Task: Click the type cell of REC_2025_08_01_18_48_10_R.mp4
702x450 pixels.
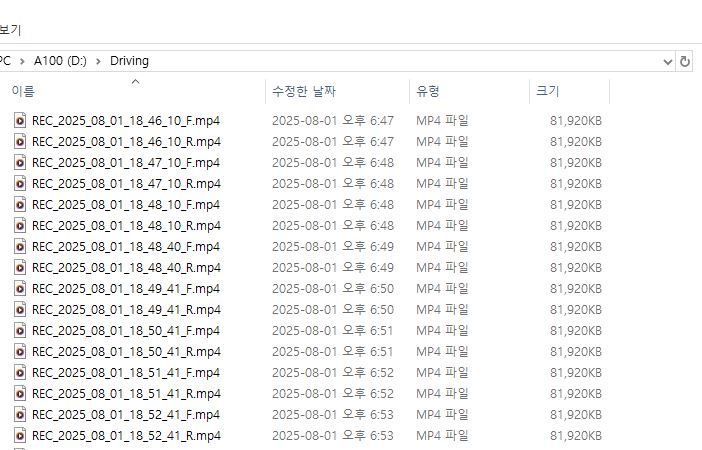Action: tap(442, 226)
